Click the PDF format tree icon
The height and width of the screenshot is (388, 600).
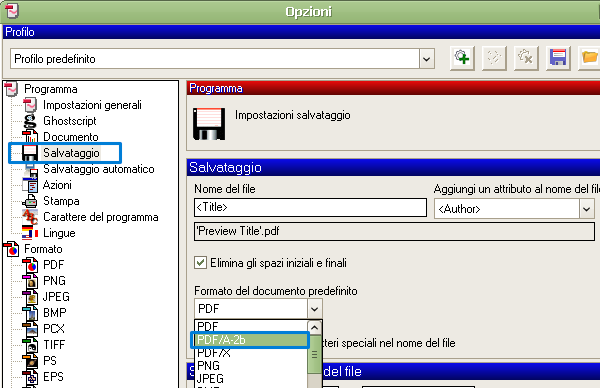pyautogui.click(x=30, y=265)
